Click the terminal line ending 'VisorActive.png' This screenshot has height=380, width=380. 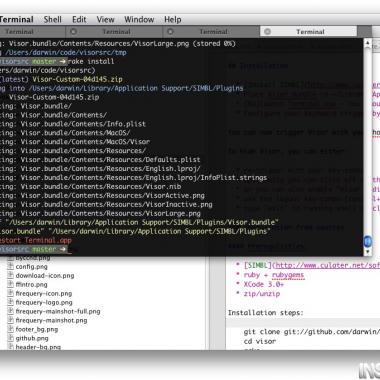[102, 196]
